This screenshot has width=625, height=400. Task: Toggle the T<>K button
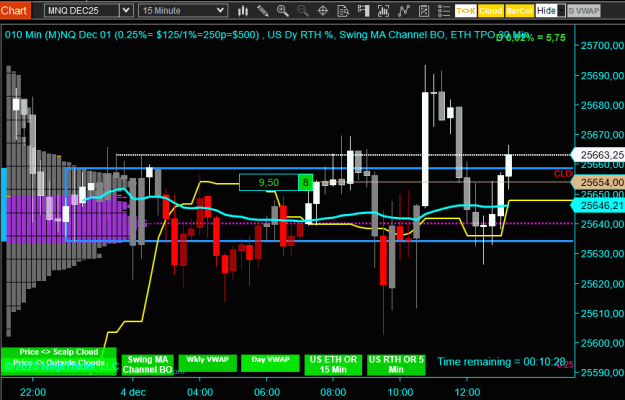(466, 11)
